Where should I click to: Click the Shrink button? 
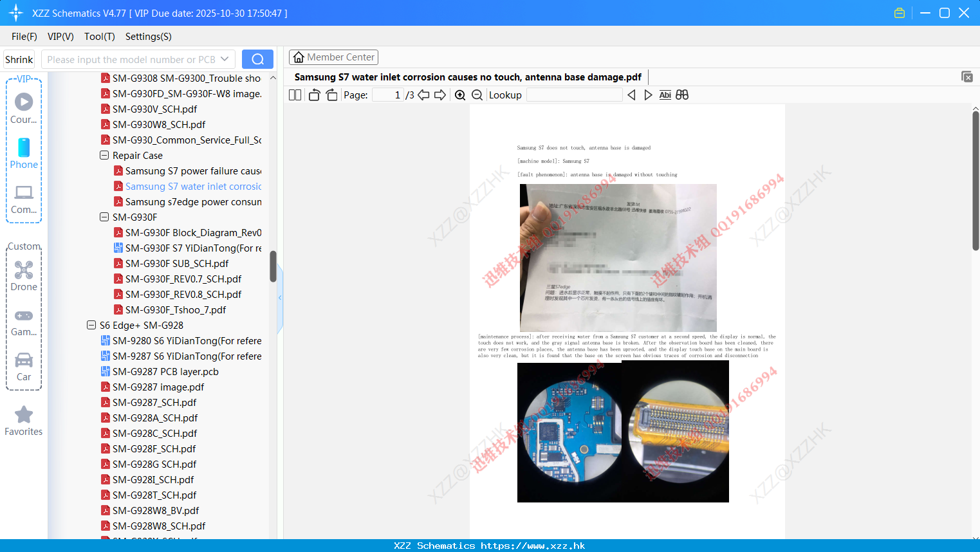[x=19, y=59]
